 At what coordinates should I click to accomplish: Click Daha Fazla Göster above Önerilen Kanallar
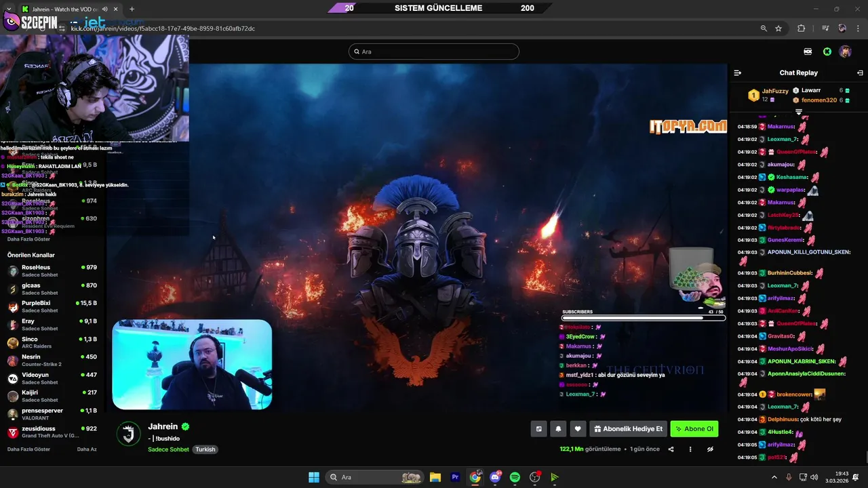[x=28, y=239]
